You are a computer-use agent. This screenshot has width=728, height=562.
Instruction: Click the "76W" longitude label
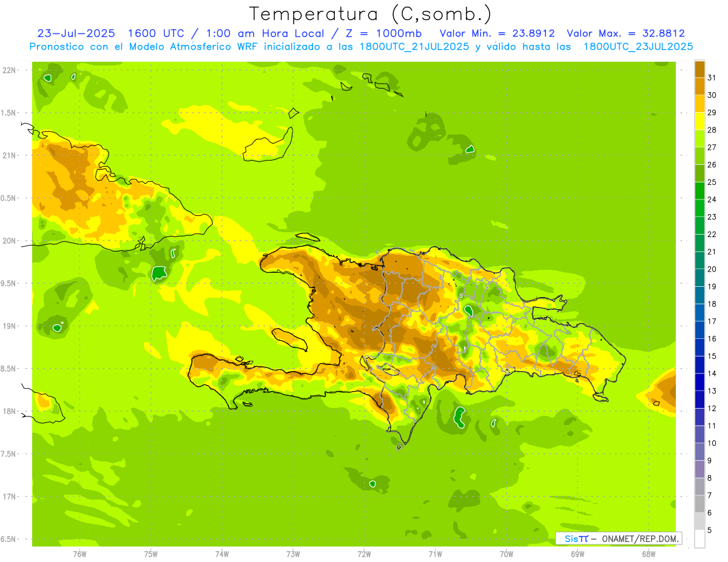(x=79, y=554)
